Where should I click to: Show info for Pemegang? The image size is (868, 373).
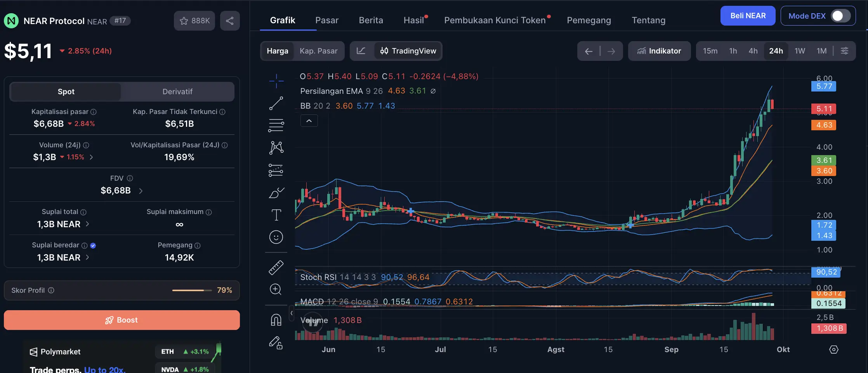pyautogui.click(x=198, y=245)
